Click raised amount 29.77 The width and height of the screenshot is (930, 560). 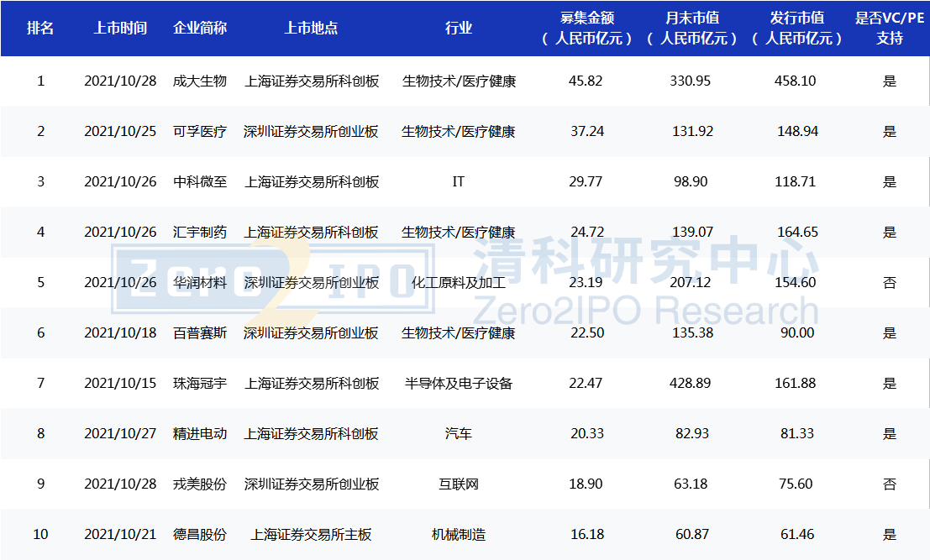[586, 182]
